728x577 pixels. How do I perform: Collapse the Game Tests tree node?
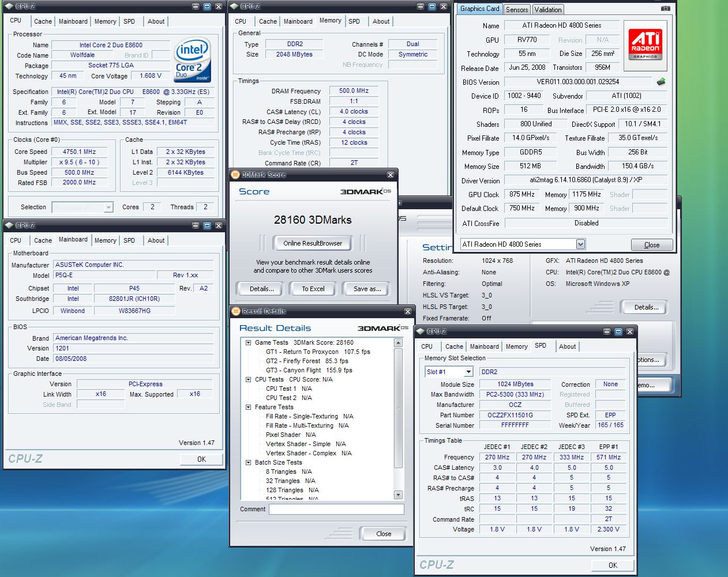(x=249, y=342)
